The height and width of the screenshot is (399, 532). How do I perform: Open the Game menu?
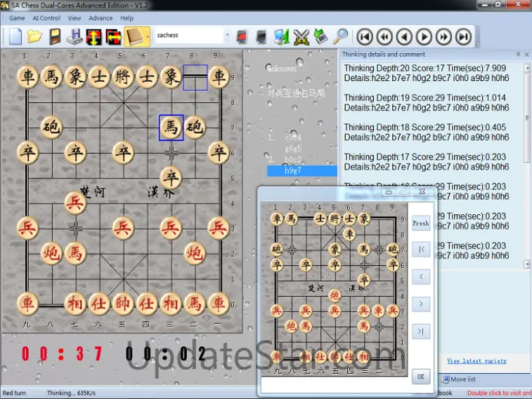tap(17, 18)
